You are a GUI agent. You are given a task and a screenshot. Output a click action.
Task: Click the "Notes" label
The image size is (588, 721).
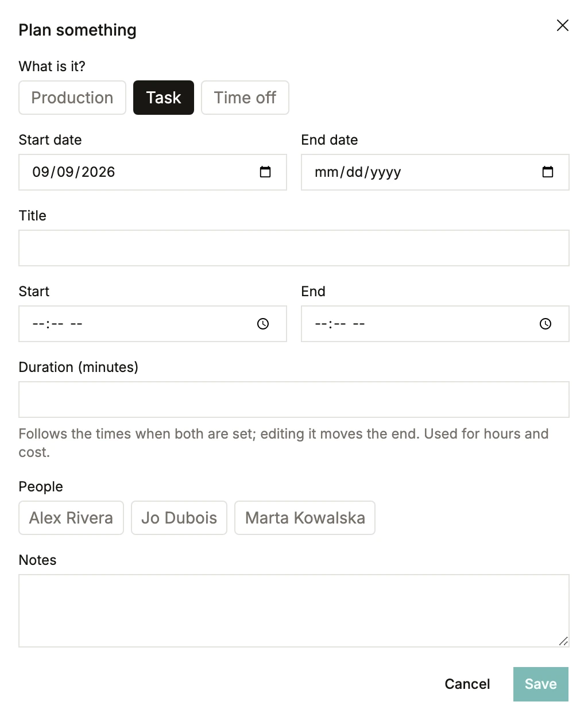pyautogui.click(x=38, y=560)
